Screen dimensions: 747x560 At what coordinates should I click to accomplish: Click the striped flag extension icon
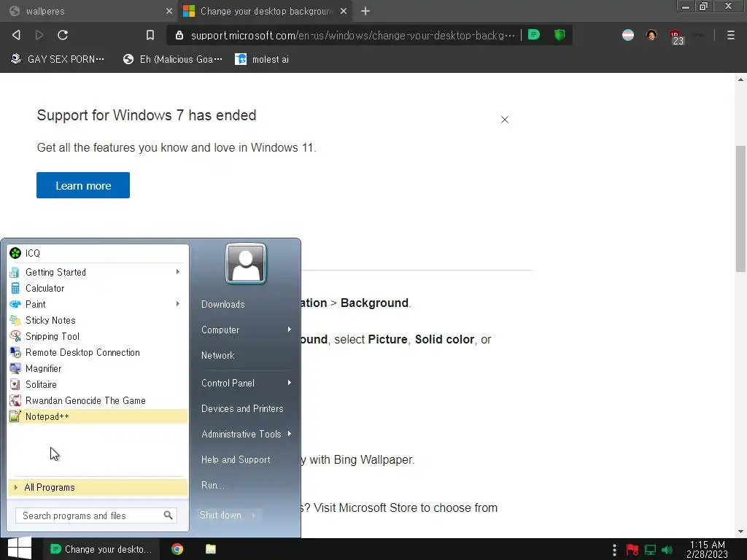click(628, 35)
